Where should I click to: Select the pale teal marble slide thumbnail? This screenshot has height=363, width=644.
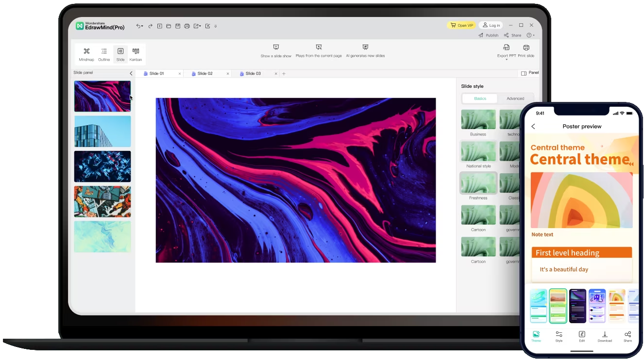click(102, 237)
